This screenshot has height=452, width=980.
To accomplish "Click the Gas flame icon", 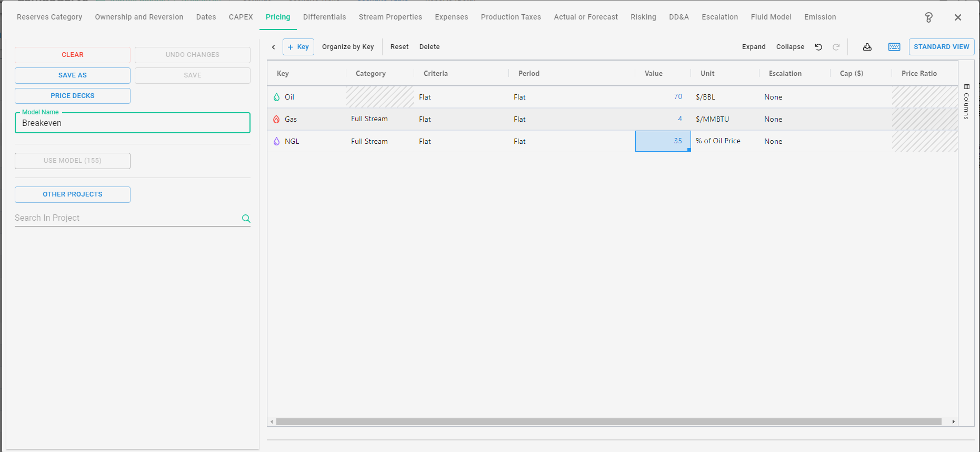I will point(277,119).
